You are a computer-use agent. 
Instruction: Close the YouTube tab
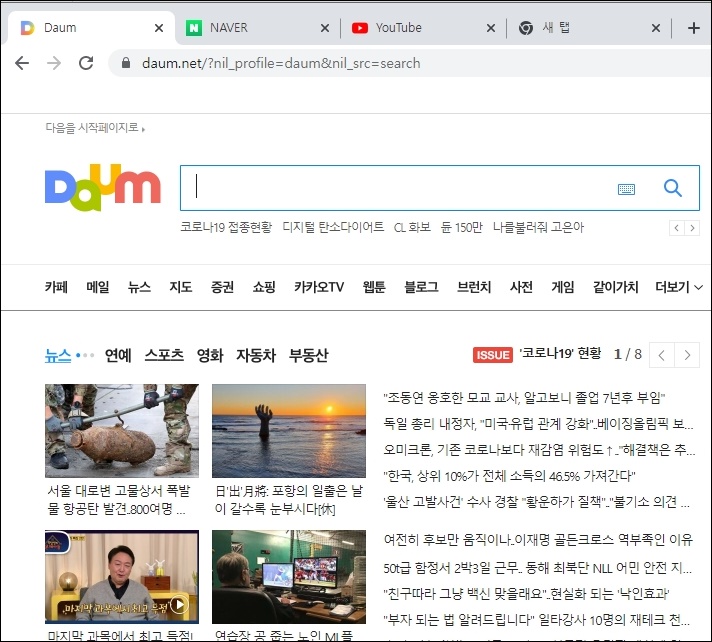coord(491,28)
